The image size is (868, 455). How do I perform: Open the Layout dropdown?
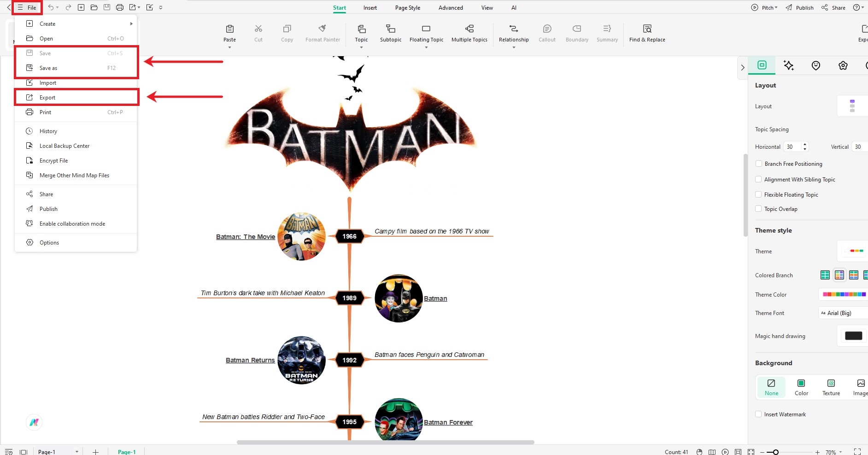pyautogui.click(x=852, y=106)
